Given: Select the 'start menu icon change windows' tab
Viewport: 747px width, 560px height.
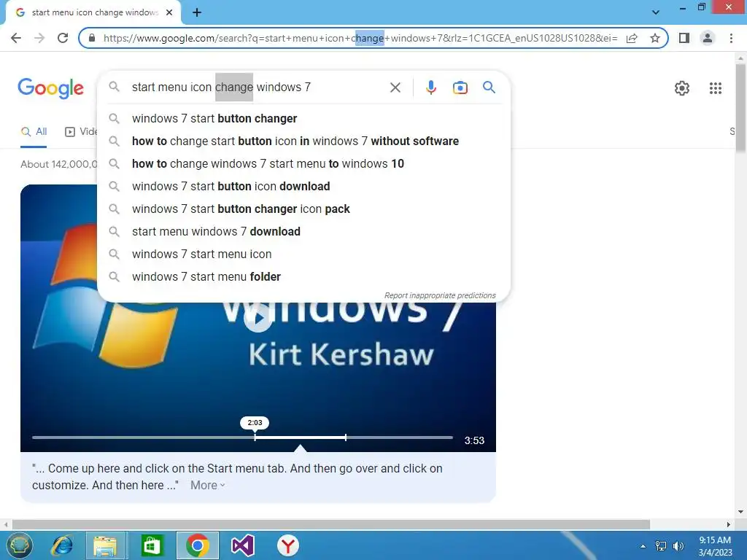Looking at the screenshot, I should click(x=95, y=12).
